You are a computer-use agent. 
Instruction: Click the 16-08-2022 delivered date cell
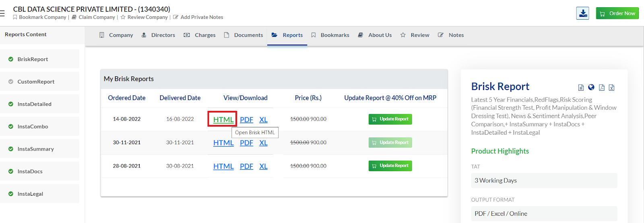180,119
